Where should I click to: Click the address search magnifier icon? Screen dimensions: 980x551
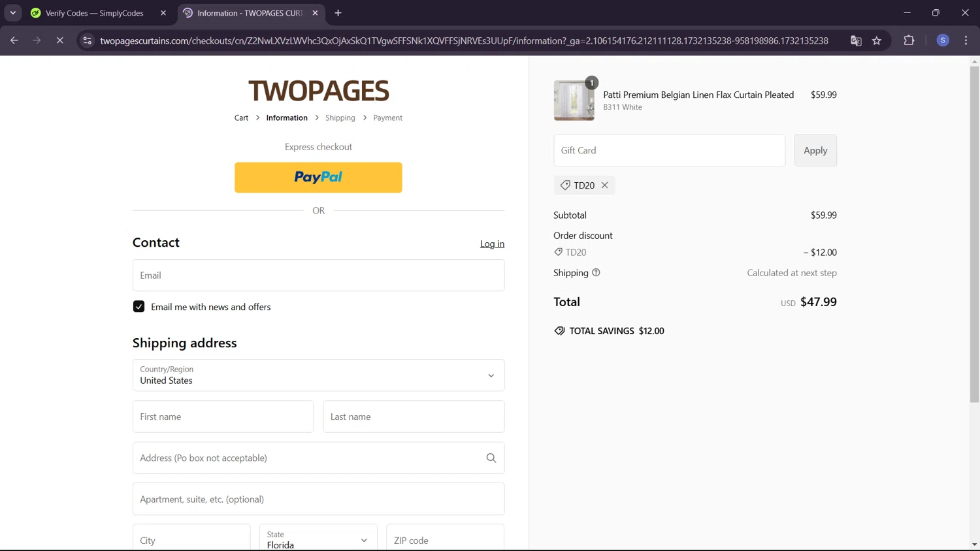pos(491,458)
